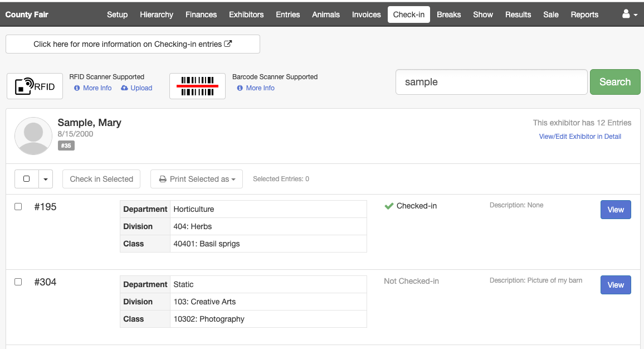Tick the checkbox for entry #304
The height and width of the screenshot is (349, 644).
coord(18,282)
